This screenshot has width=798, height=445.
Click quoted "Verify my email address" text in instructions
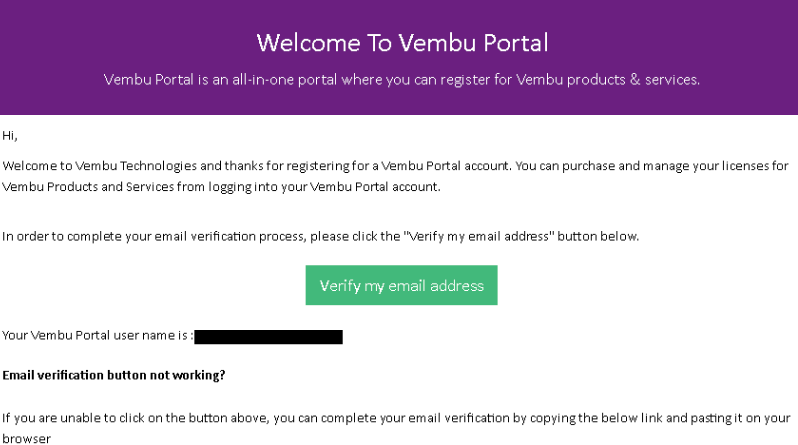tap(478, 237)
